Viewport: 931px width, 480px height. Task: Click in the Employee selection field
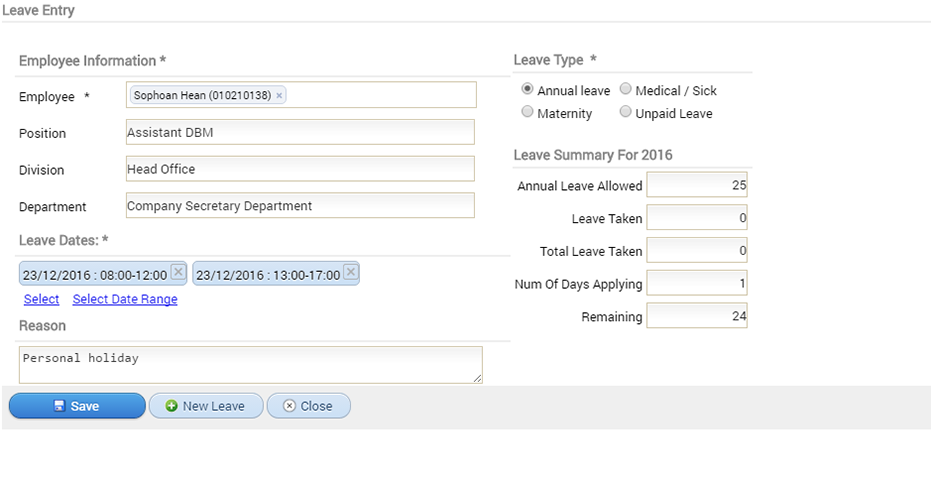(301, 95)
